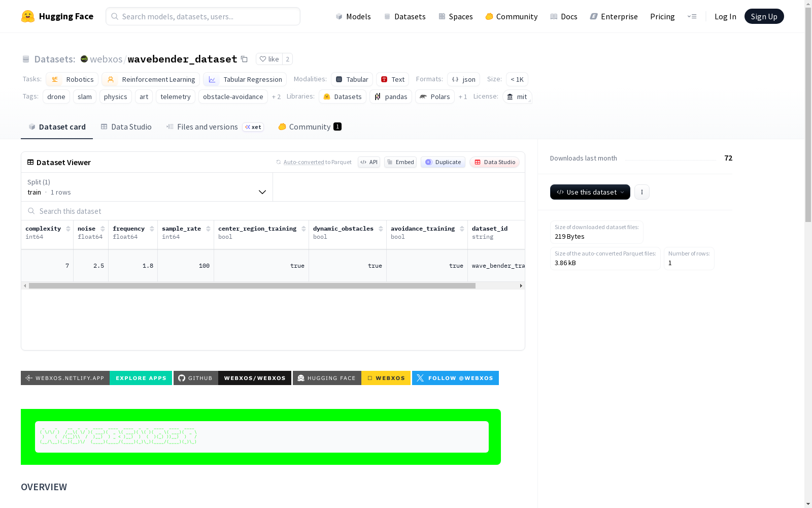Focus the Search this dataset field
812x508 pixels.
coord(273,211)
